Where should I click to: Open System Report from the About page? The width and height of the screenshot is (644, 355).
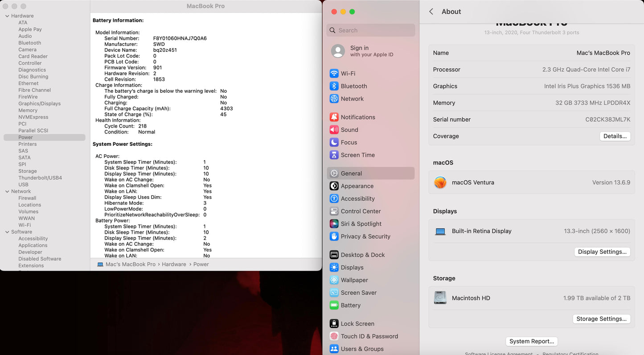click(531, 341)
